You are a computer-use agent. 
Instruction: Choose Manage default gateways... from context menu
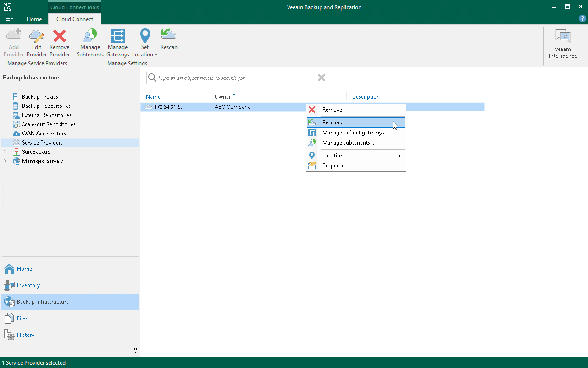[356, 133]
